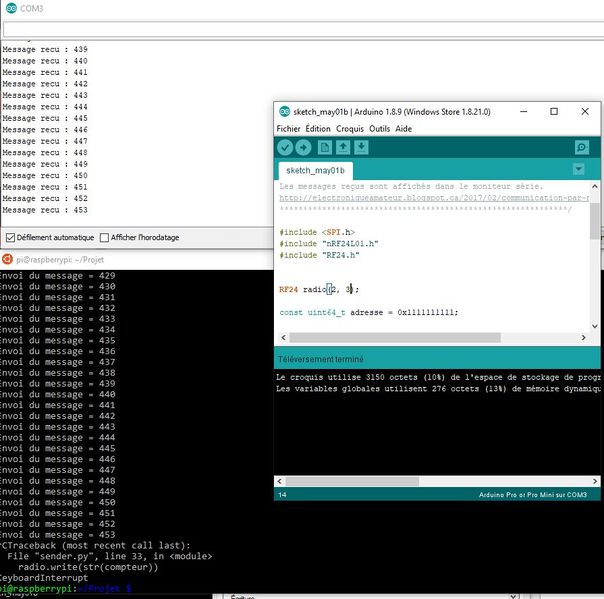Disable the Défilement automatique checkbox
Viewport: 604px width, 599px height.
point(10,238)
